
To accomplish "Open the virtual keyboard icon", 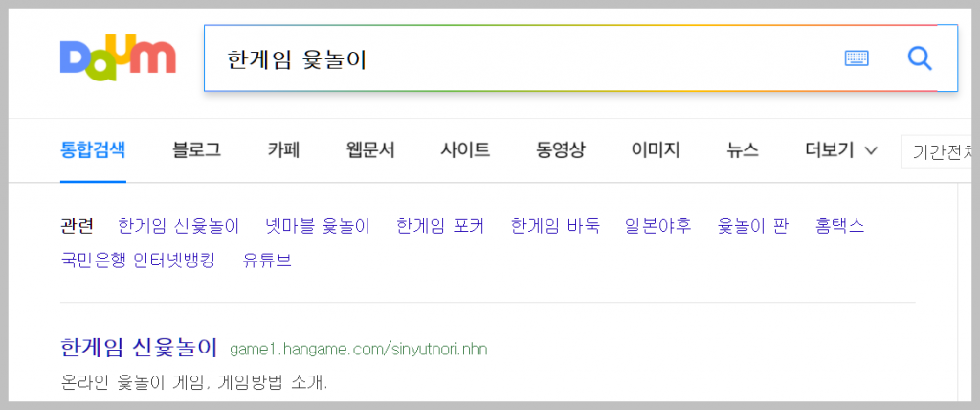I will [857, 58].
